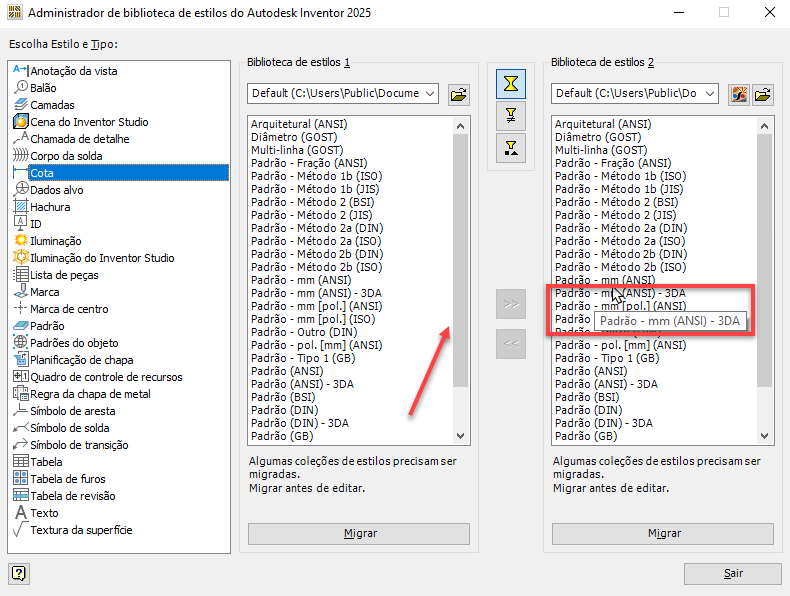Click scroll up arrow in library 2 list

coord(765,126)
